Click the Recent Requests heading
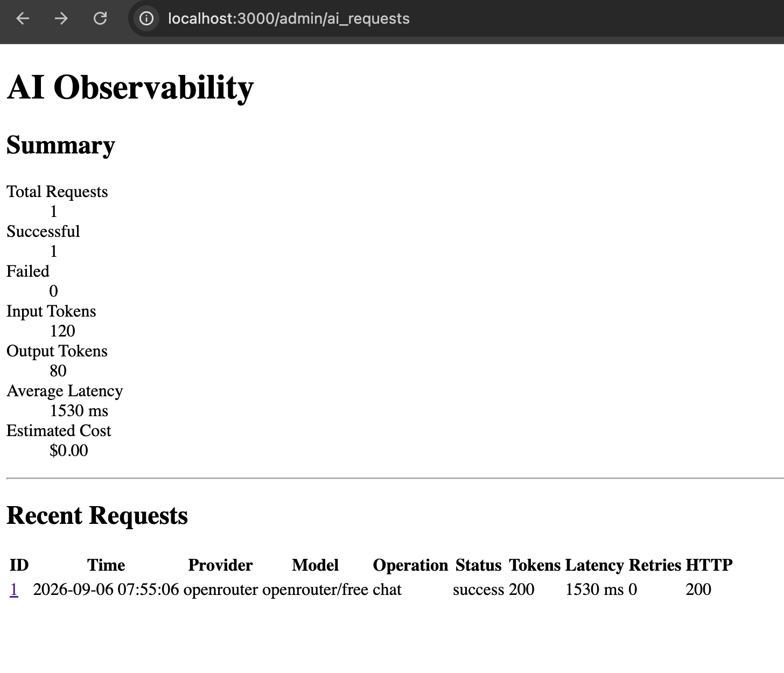Image resolution: width=784 pixels, height=673 pixels. coord(97,516)
